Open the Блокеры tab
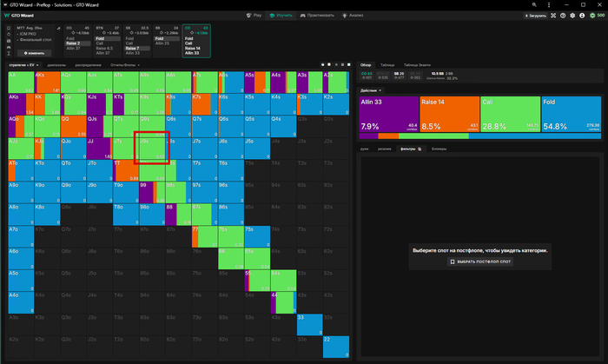 point(439,149)
